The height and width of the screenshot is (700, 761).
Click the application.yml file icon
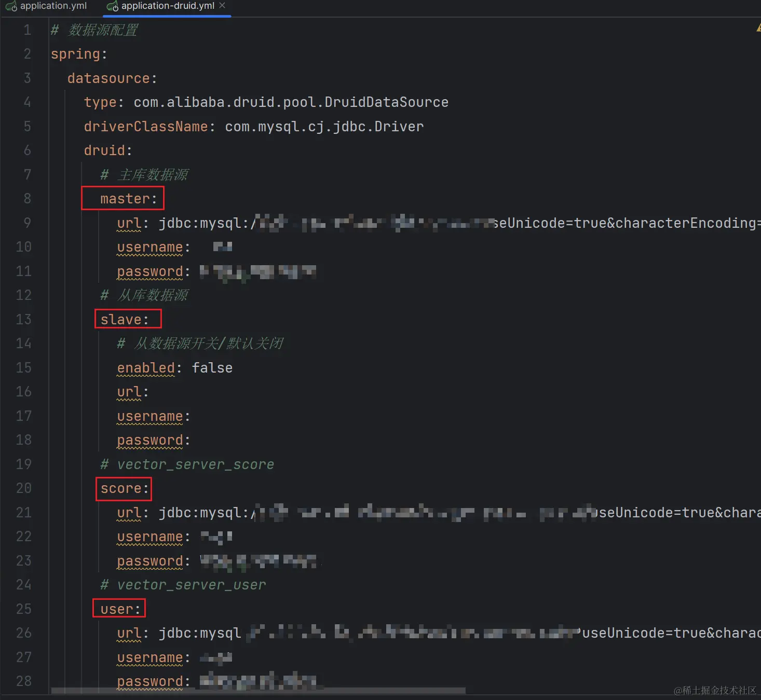coord(11,6)
